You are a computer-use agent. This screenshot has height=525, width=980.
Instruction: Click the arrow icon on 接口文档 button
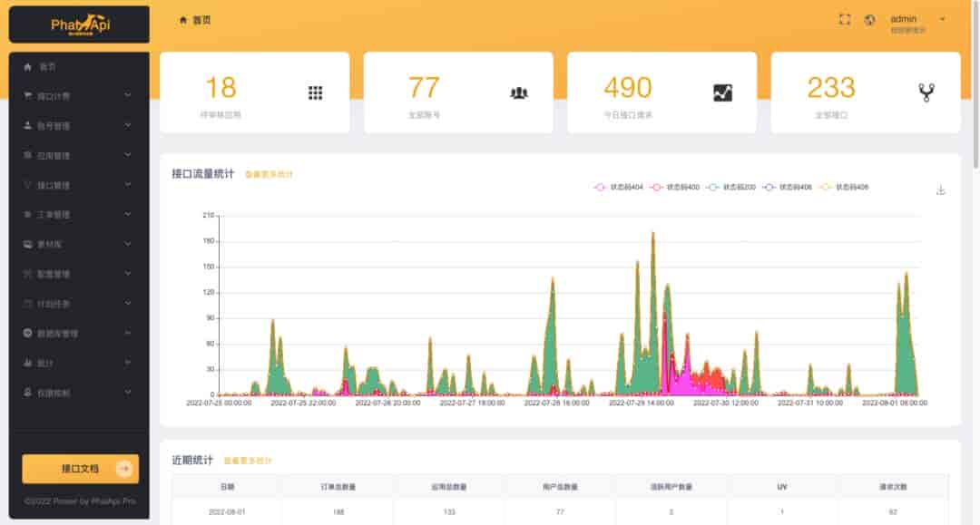[x=124, y=468]
